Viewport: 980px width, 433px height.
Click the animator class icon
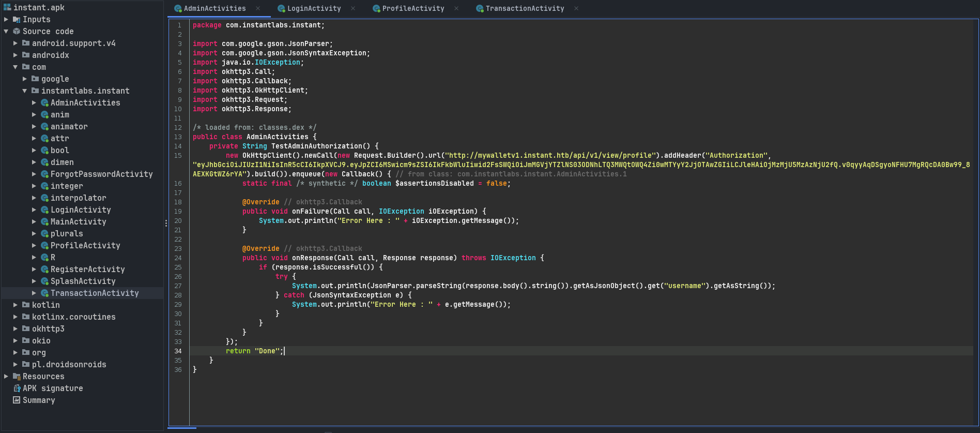(44, 127)
